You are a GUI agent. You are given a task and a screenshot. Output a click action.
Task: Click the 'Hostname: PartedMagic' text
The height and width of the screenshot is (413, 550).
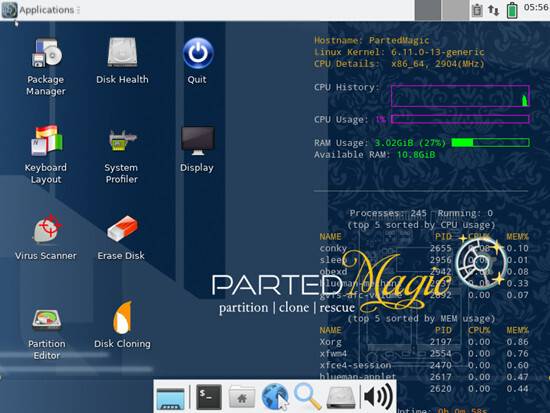coord(371,40)
